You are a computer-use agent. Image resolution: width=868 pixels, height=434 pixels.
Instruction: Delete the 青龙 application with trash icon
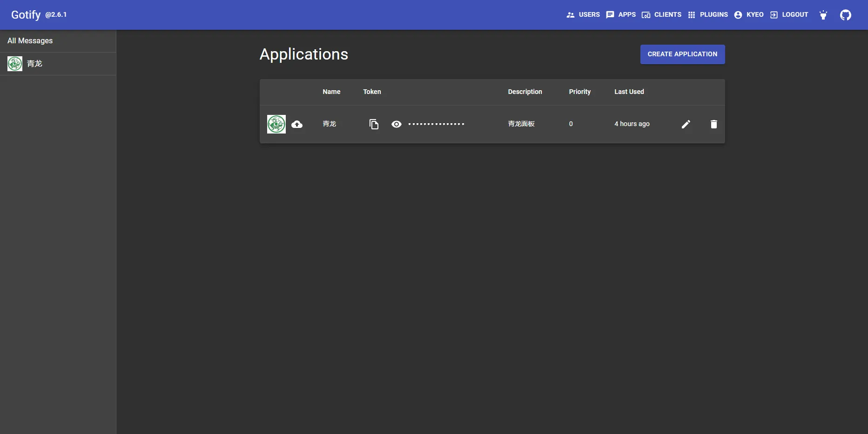(714, 124)
